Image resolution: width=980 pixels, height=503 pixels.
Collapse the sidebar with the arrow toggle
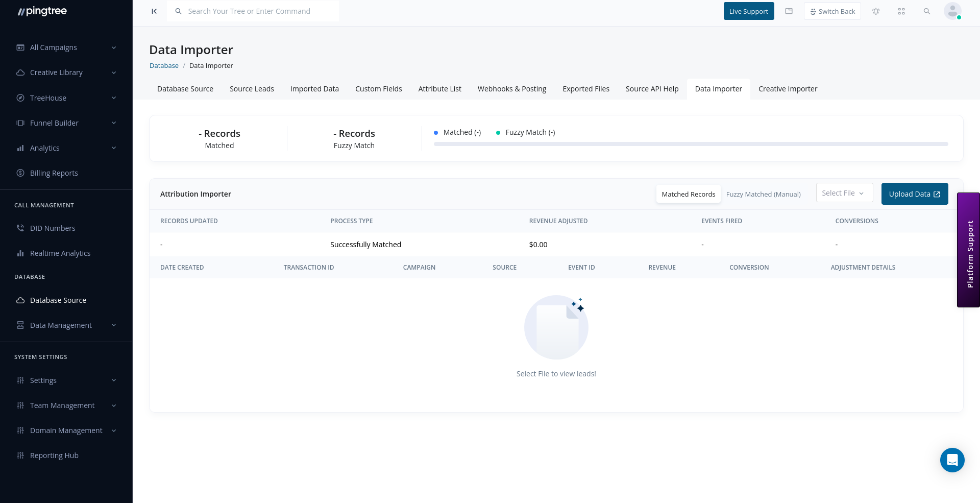(154, 11)
